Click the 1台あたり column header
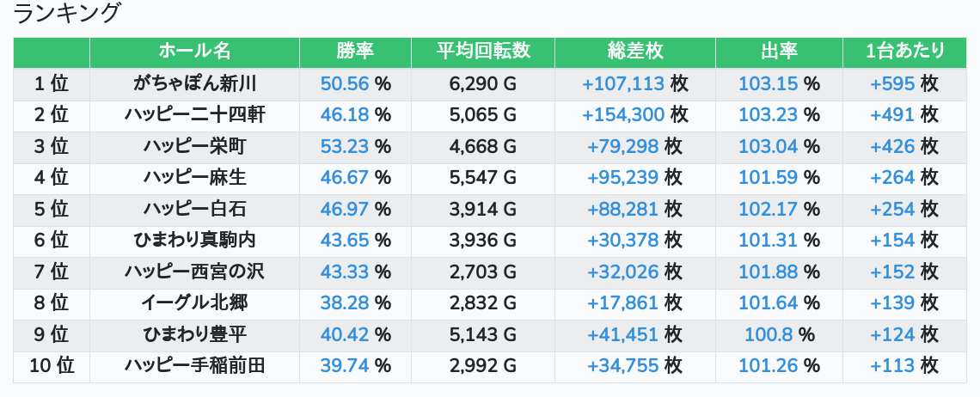This screenshot has width=980, height=397. [x=905, y=52]
